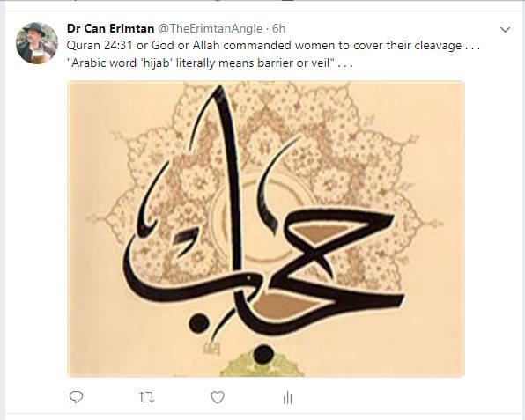Expand the tweet options chevron

click(505, 30)
